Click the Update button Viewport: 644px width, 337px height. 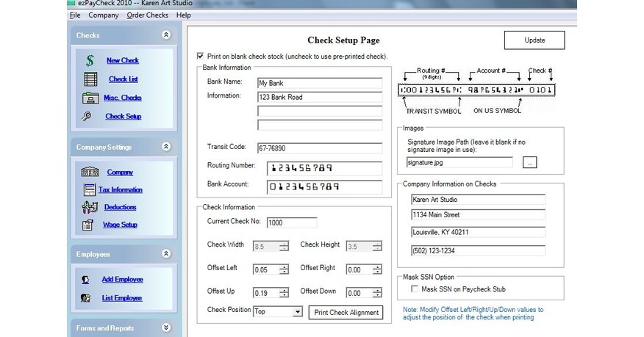534,40
